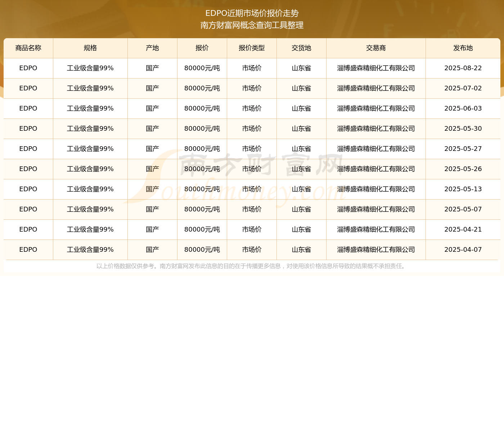Select the date cell 2025-07-02
Screen dimensions: 504x434
tap(463, 88)
